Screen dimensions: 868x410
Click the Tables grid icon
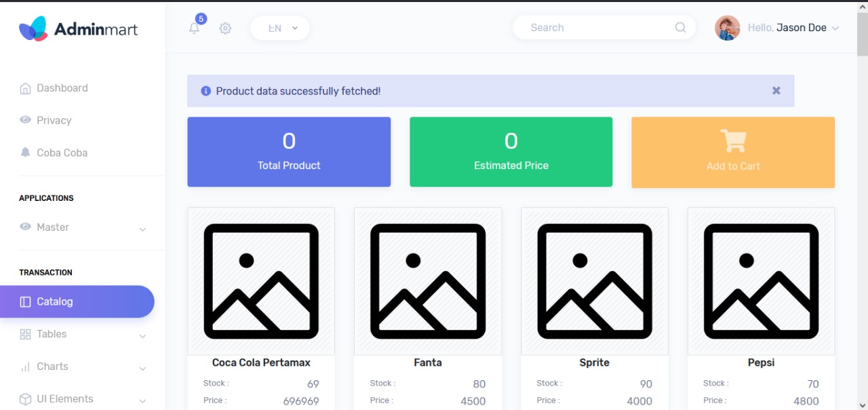coord(25,334)
